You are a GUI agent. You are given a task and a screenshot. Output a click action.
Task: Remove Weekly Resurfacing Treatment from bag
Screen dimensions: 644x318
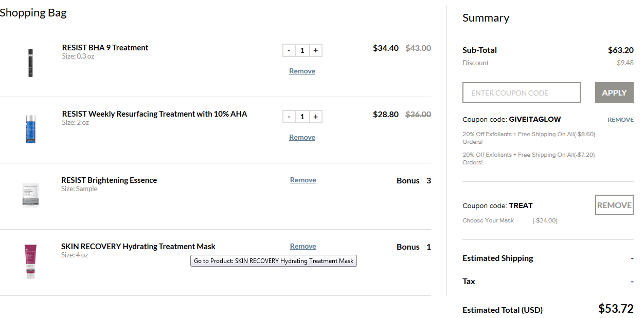click(x=302, y=138)
